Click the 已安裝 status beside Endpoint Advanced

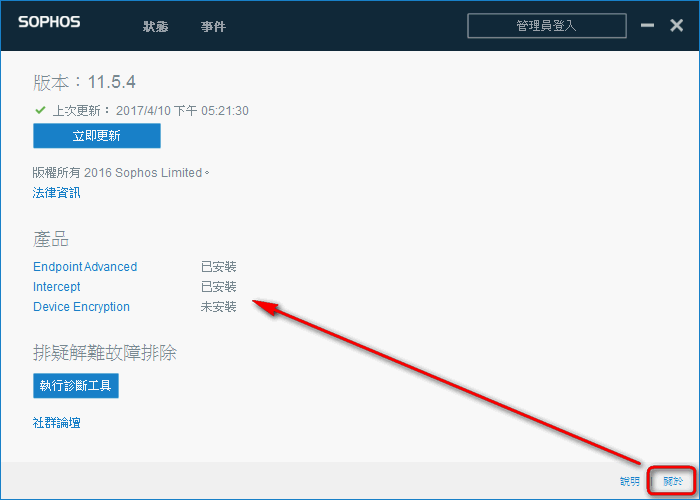click(x=218, y=267)
